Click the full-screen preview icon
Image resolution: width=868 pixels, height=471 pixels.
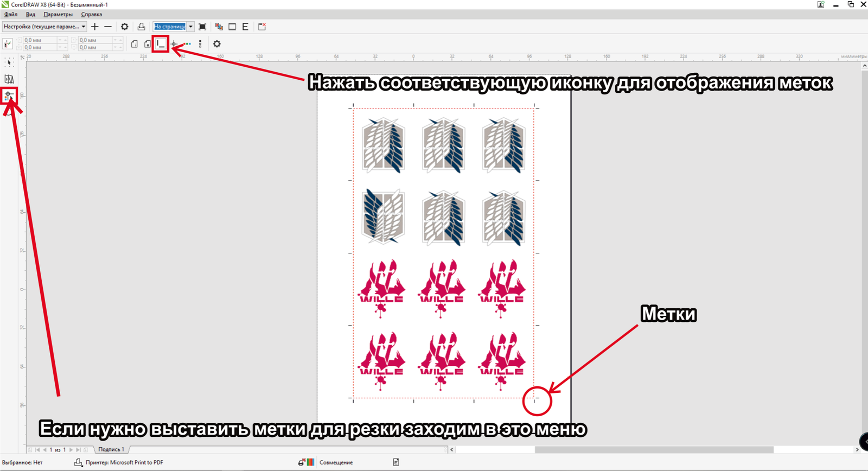pyautogui.click(x=202, y=27)
